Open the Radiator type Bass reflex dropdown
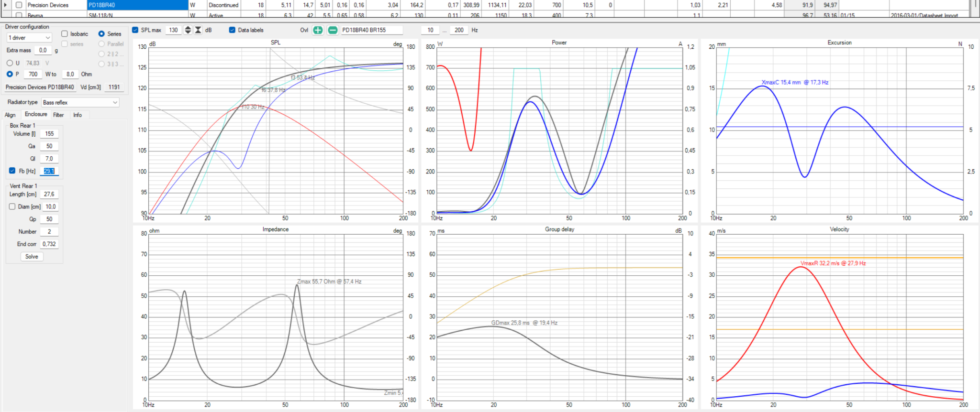The width and height of the screenshot is (980, 412). point(80,102)
